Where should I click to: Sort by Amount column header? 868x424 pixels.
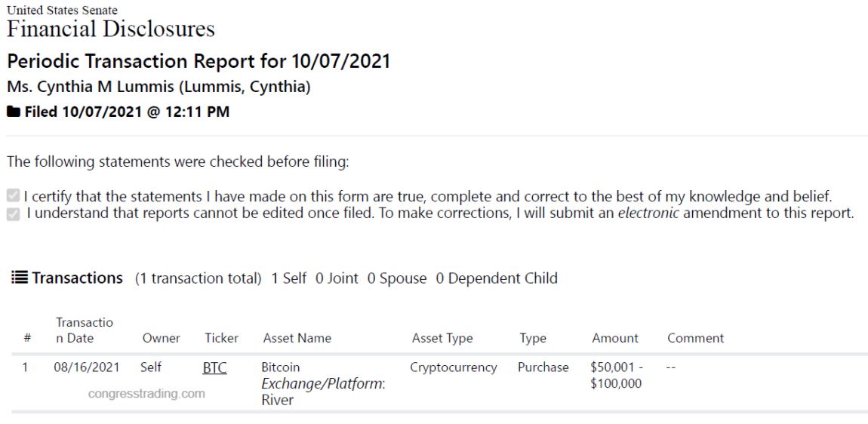(x=615, y=338)
